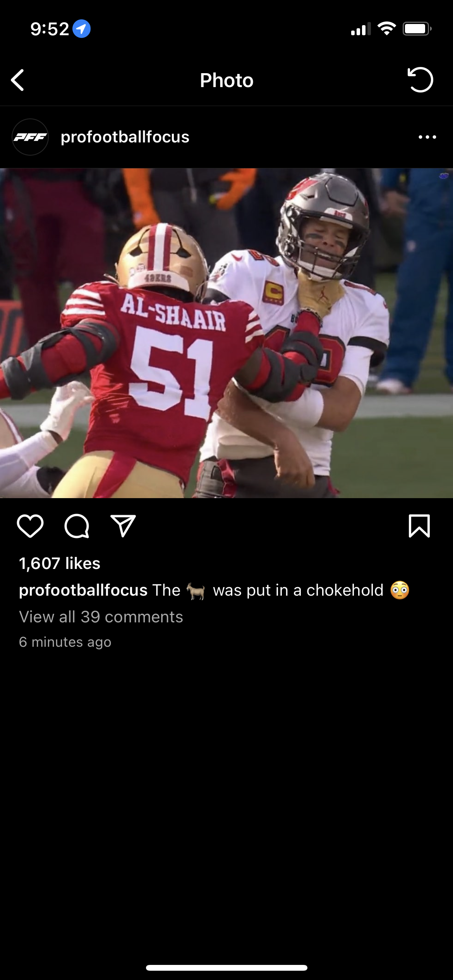Tap profootballfocus name in caption
The width and height of the screenshot is (453, 980).
83,590
